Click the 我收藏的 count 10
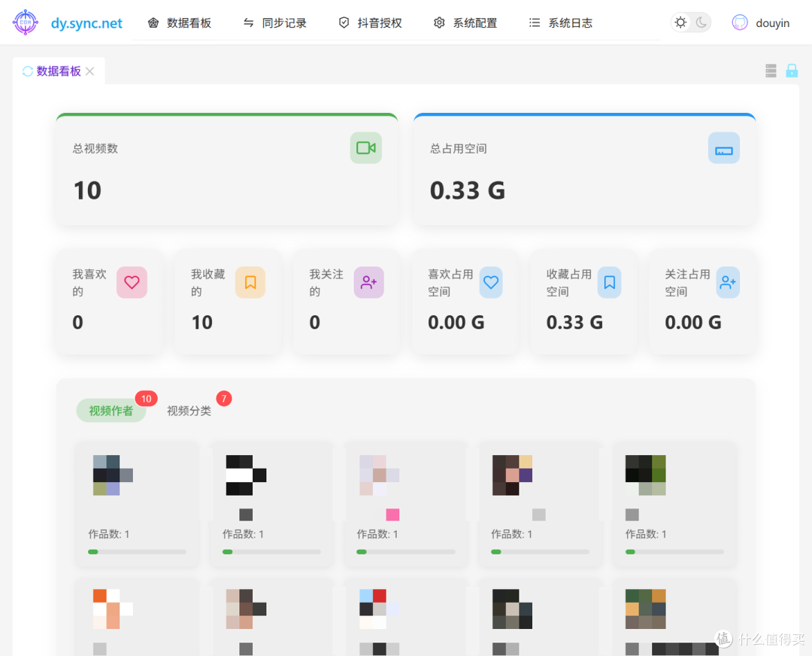This screenshot has width=812, height=656. [202, 323]
